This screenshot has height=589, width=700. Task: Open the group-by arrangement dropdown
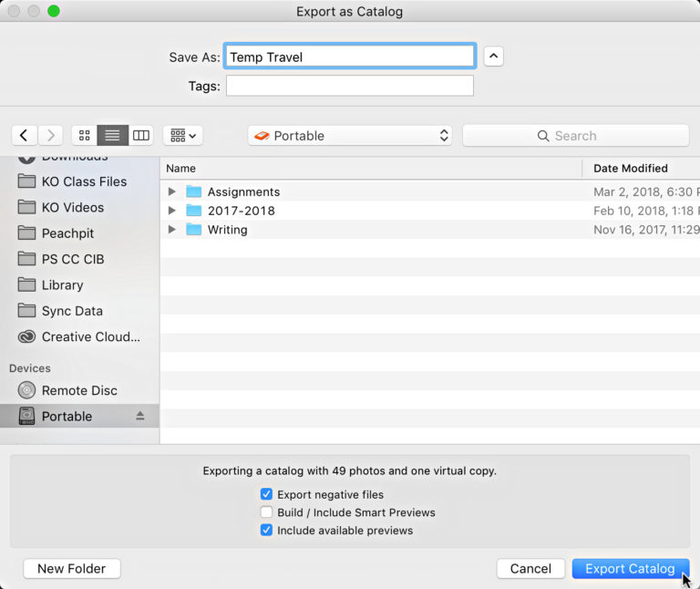pos(182,136)
